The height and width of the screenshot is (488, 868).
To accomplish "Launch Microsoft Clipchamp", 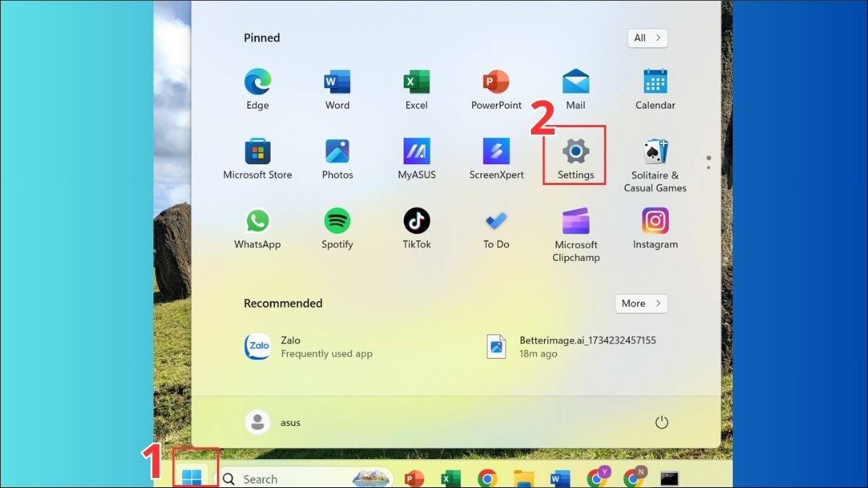I will tap(576, 235).
